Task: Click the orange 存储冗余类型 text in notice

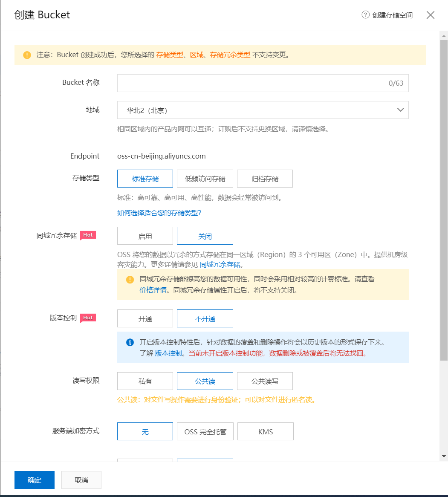Action: pyautogui.click(x=230, y=55)
